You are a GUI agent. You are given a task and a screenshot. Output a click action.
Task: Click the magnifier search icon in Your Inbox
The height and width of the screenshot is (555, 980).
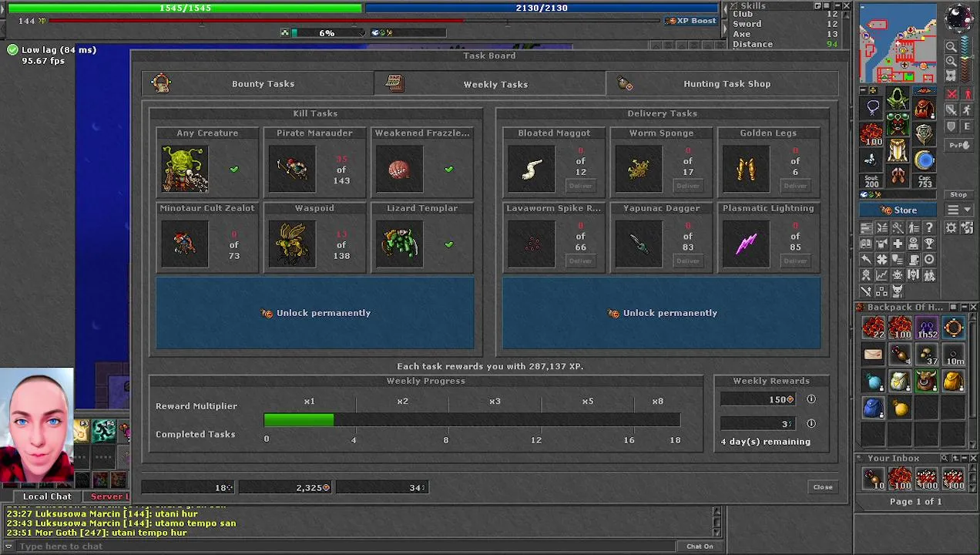click(x=944, y=458)
